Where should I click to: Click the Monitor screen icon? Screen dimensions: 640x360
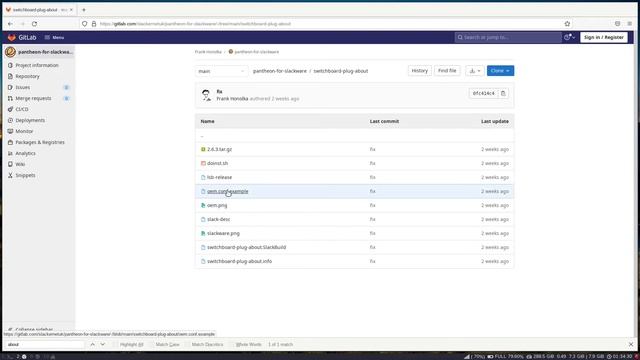click(x=10, y=131)
